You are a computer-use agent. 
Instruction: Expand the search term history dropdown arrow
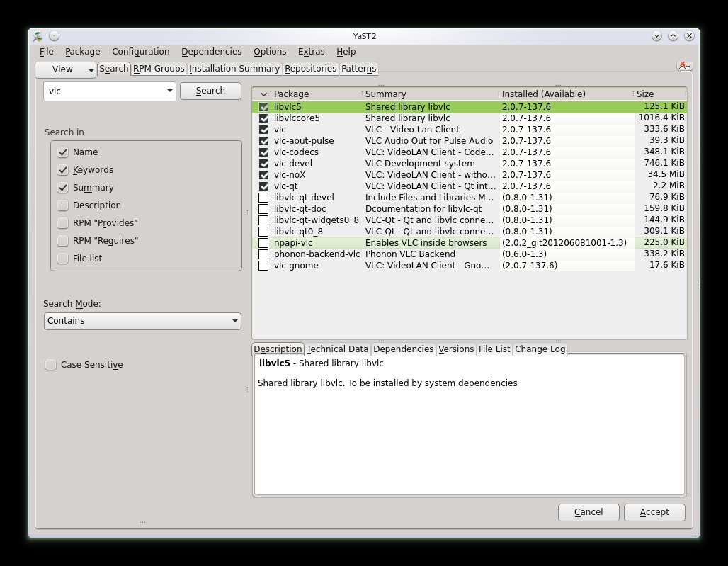click(x=169, y=91)
